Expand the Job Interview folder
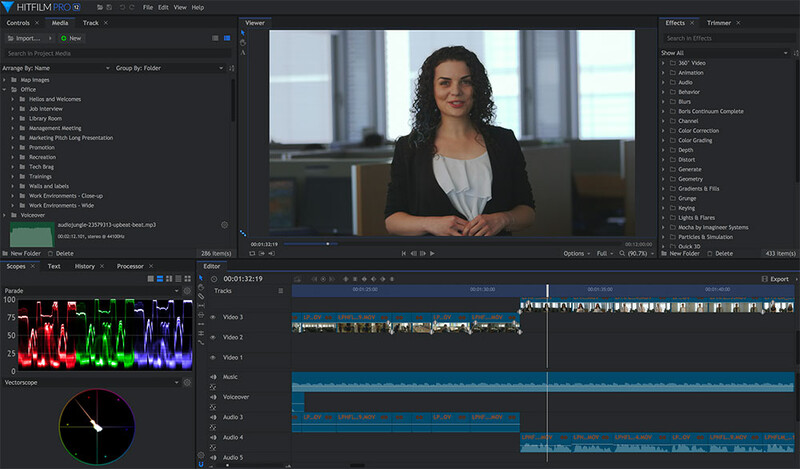This screenshot has height=469, width=800. [x=12, y=109]
